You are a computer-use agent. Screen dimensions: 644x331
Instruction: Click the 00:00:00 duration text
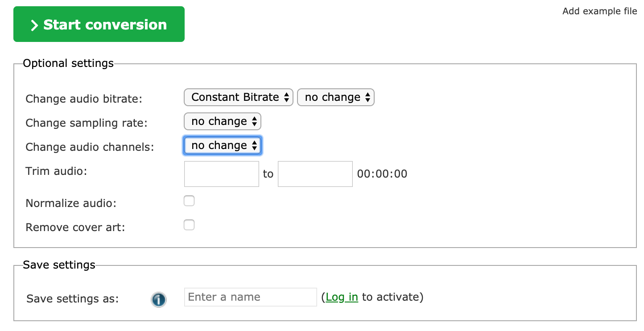pyautogui.click(x=382, y=174)
